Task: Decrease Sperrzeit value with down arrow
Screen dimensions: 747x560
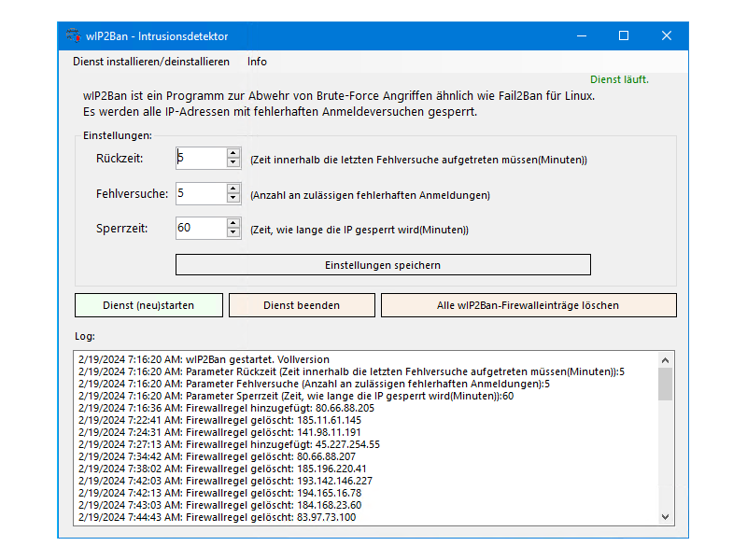Action: pyautogui.click(x=233, y=232)
